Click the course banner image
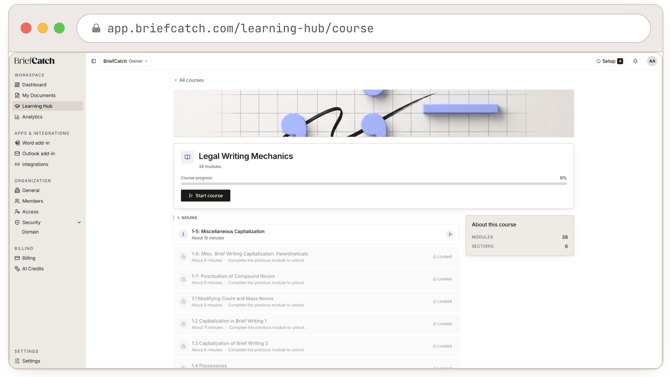670x377 pixels. point(373,113)
